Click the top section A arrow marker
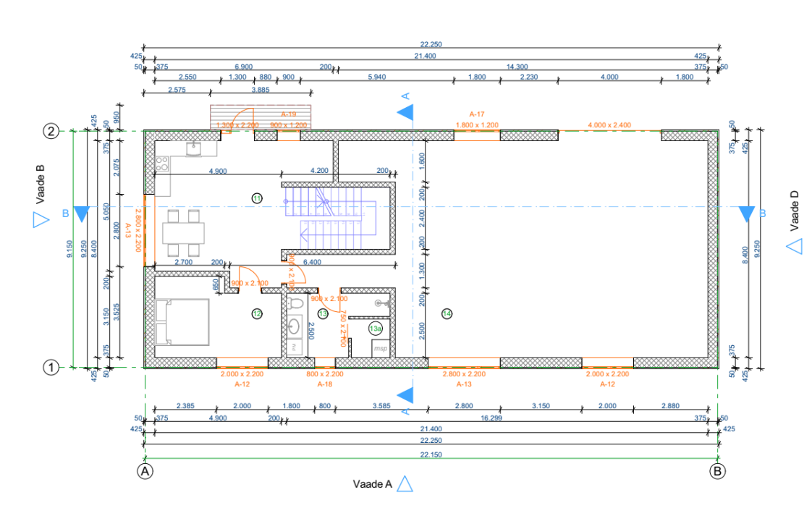The height and width of the screenshot is (516, 812). [406, 112]
